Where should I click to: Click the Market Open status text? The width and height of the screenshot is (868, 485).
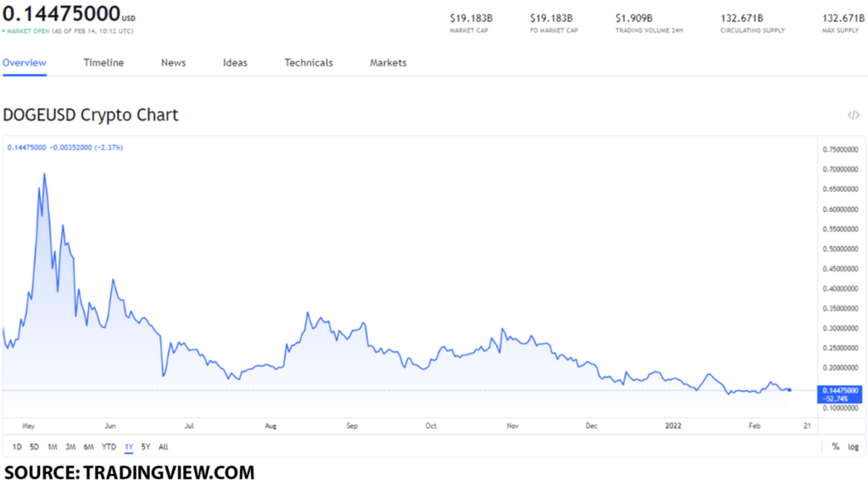(x=28, y=31)
